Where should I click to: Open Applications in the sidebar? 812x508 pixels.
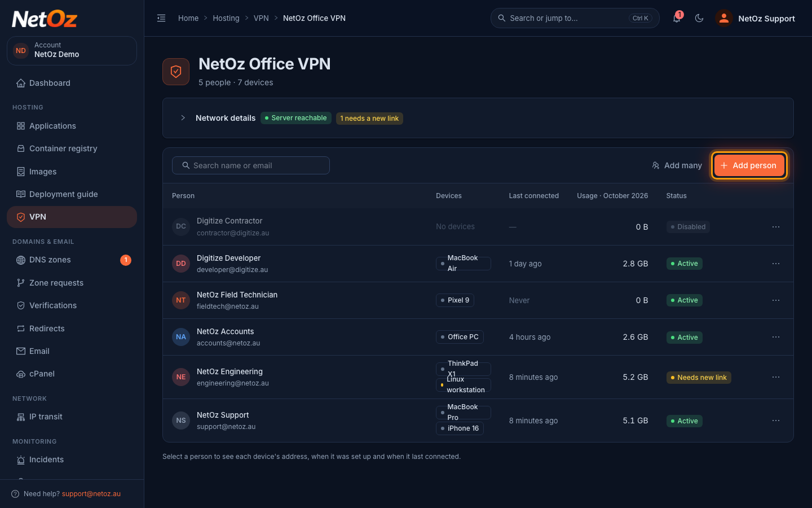click(x=72, y=126)
